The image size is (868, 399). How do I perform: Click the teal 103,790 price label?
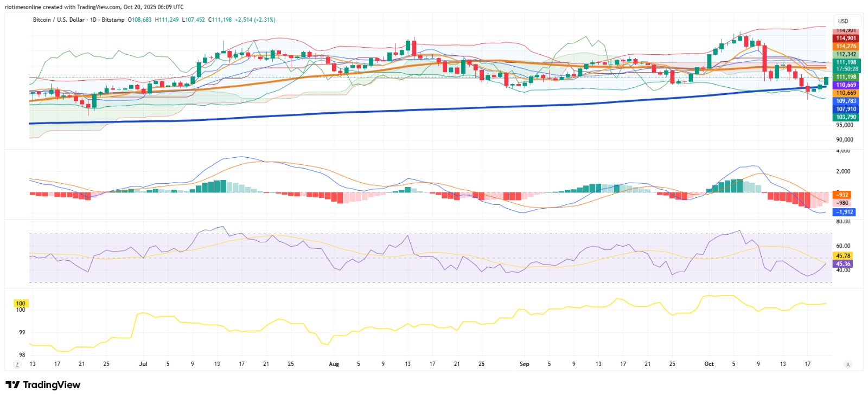[x=846, y=117]
